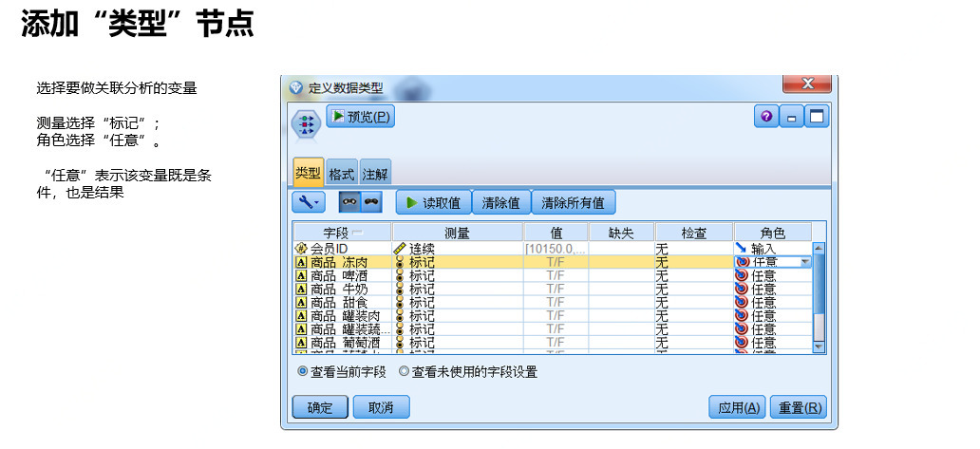Switch to the 格式 tab
980x449 pixels.
(x=341, y=174)
